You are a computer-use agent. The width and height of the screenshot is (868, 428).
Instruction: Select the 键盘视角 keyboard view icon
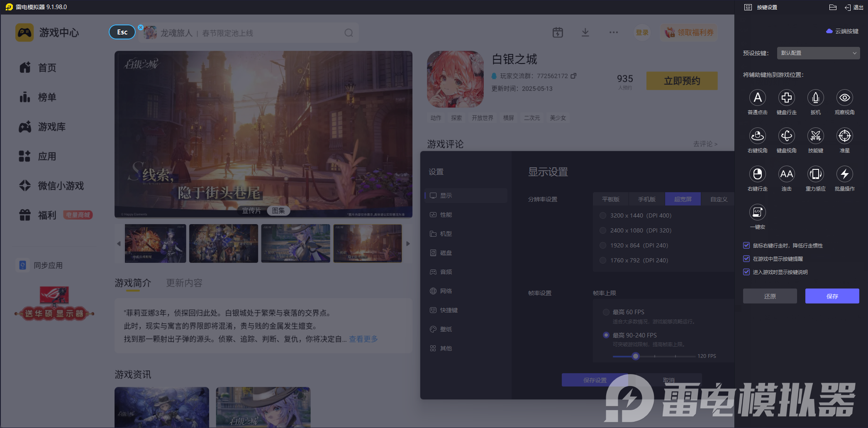coord(786,136)
